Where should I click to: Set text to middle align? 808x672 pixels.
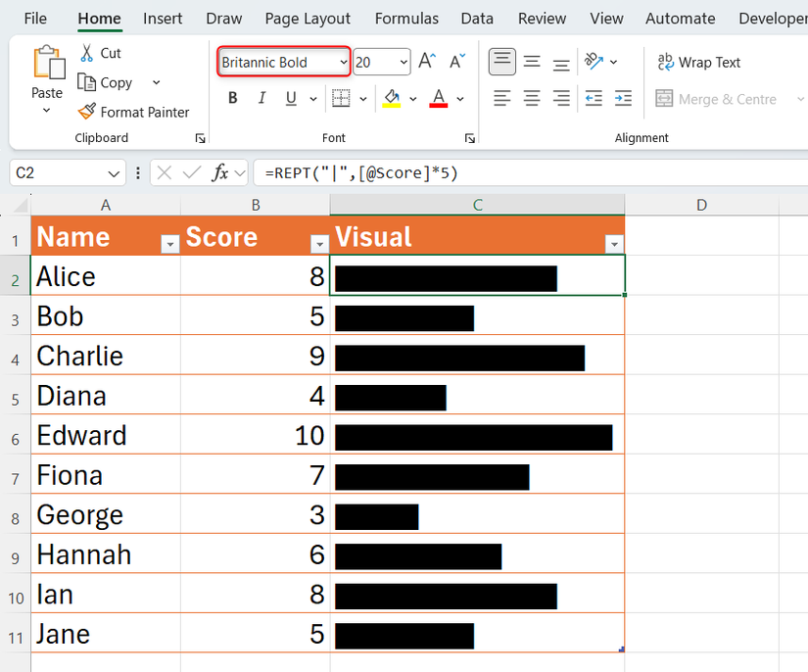(531, 62)
